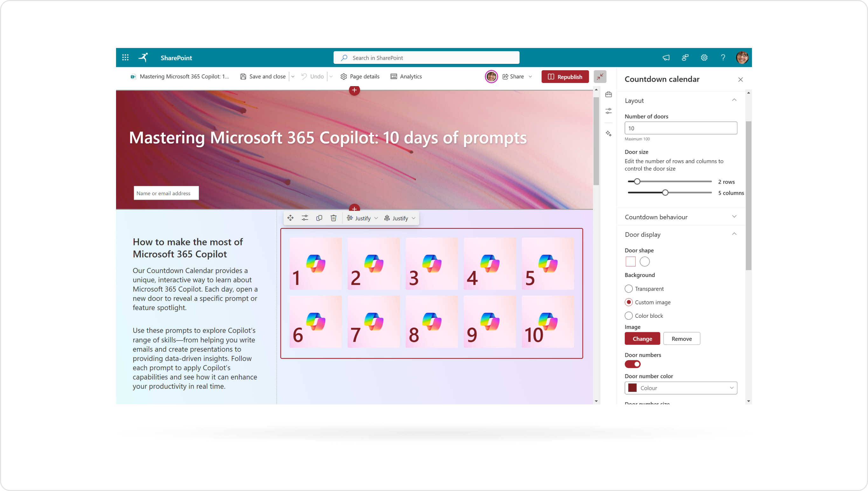
Task: Collapse the Door display section
Action: pos(734,234)
